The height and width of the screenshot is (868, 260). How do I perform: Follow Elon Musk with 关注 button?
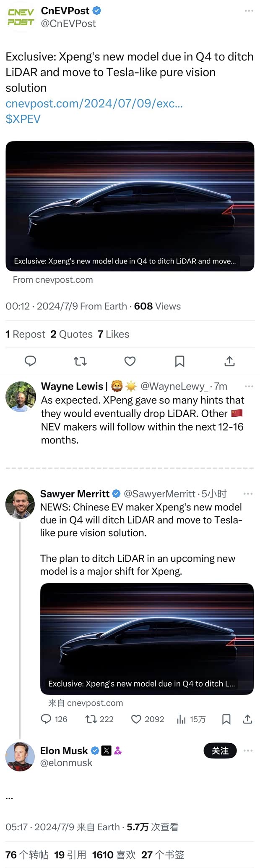click(x=220, y=750)
